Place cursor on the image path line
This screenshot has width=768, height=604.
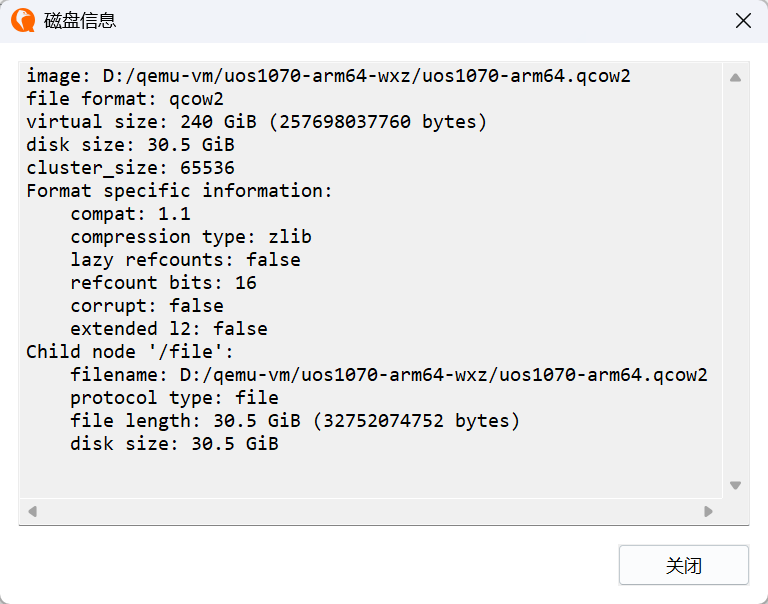(328, 76)
